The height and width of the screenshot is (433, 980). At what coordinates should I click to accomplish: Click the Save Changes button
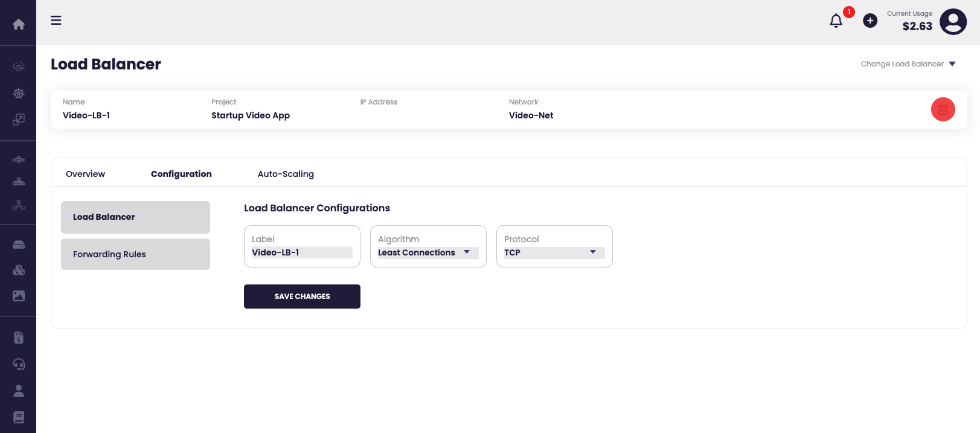tap(302, 297)
